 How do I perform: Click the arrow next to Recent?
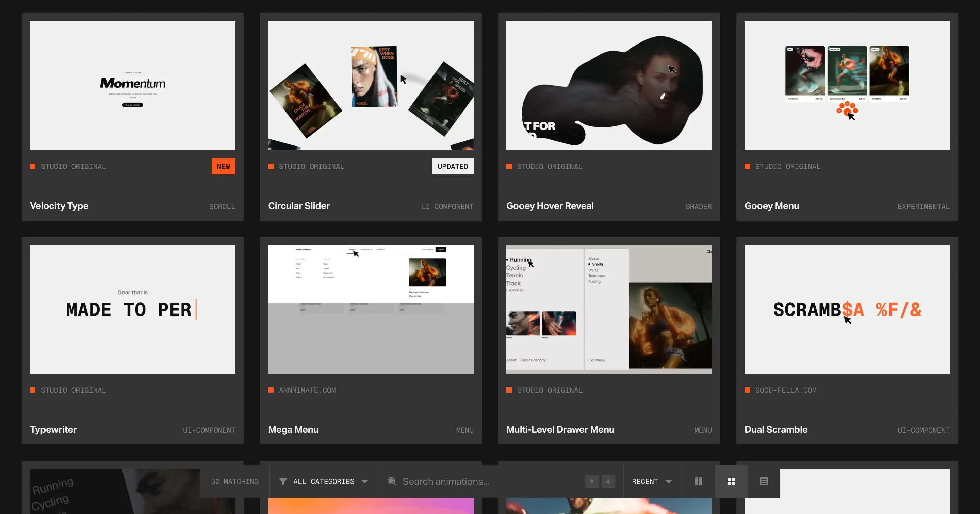[x=669, y=482]
